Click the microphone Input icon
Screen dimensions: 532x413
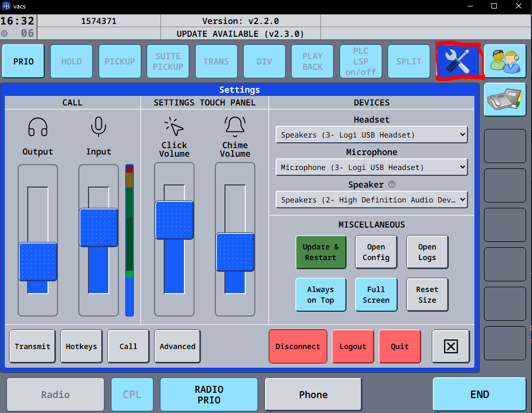(99, 126)
